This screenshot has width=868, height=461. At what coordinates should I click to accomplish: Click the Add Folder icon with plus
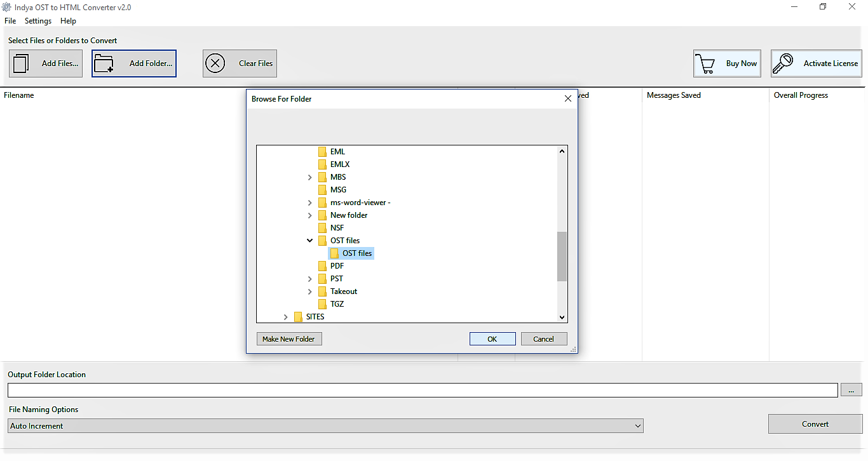(104, 63)
